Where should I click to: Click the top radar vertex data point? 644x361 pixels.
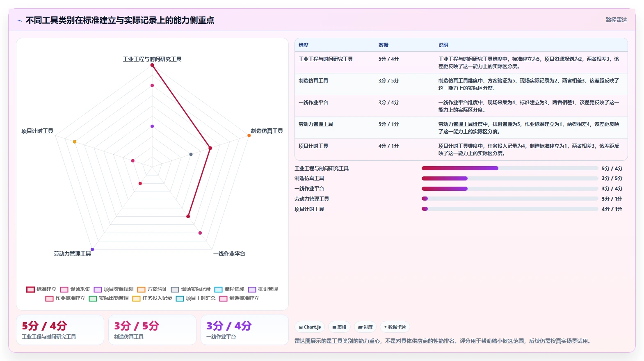[x=152, y=65]
